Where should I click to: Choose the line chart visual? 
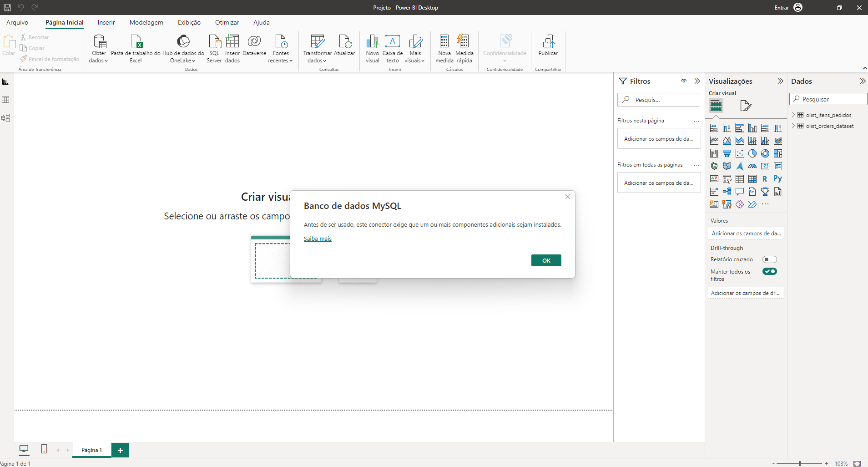pos(714,141)
